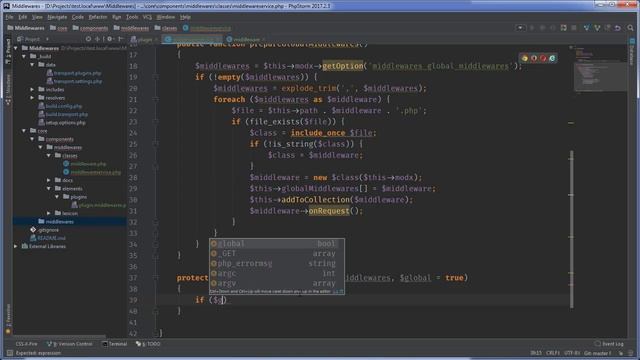640x360 pixels.
Task: Click the VCS update project icon
Action: (x=587, y=28)
